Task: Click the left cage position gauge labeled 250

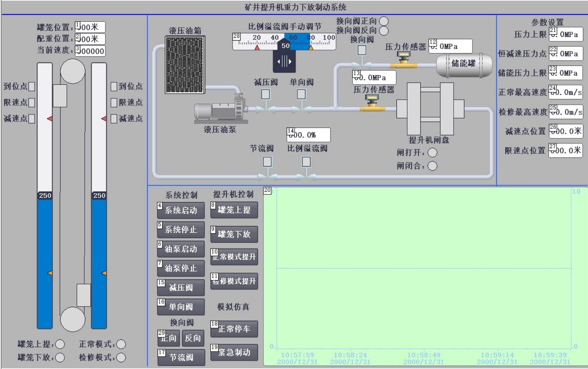Action: tap(45, 195)
